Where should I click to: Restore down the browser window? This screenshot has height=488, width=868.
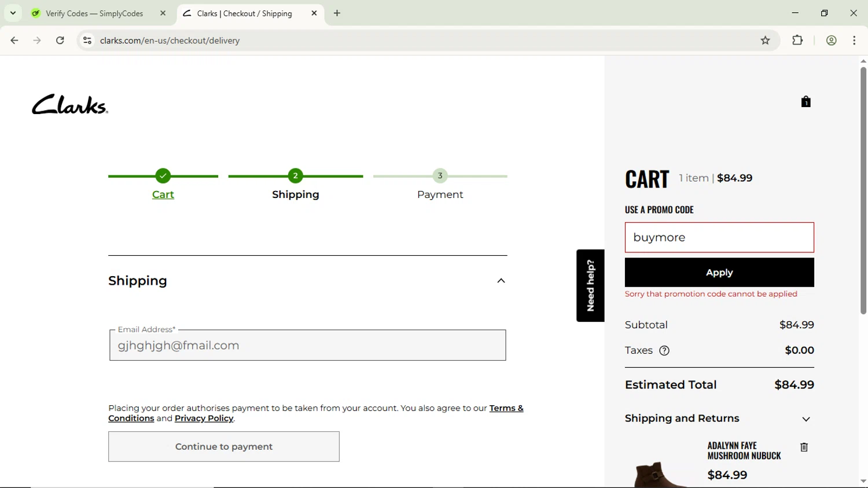(825, 13)
